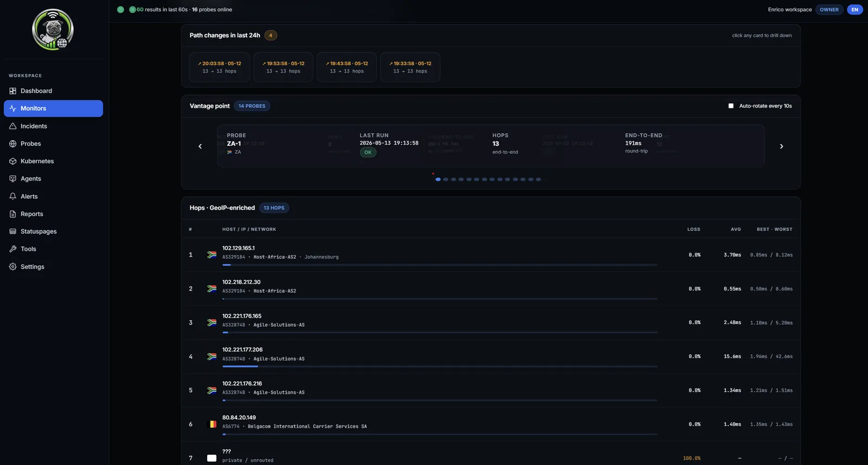Click AVG column header
Screen dimensions: 868x465
point(736,229)
